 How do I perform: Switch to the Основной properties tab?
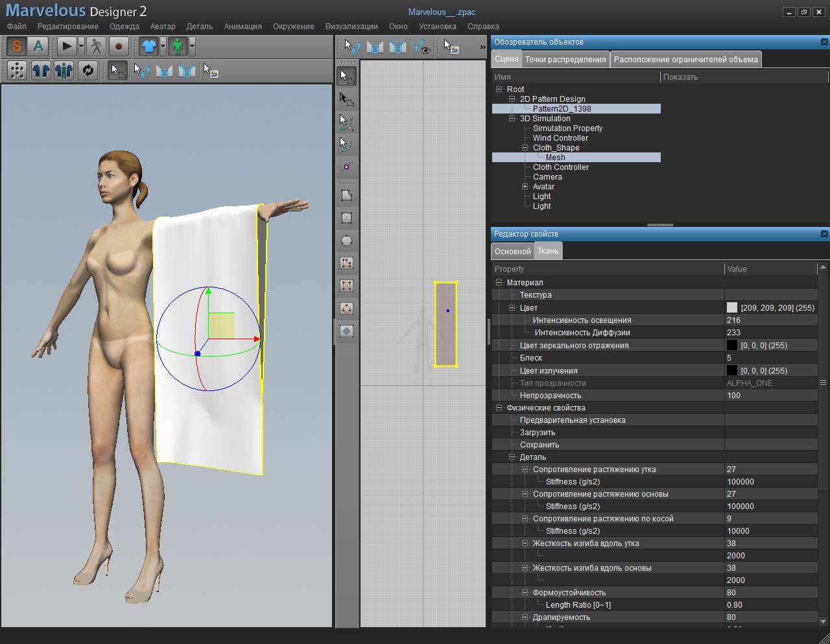(512, 251)
